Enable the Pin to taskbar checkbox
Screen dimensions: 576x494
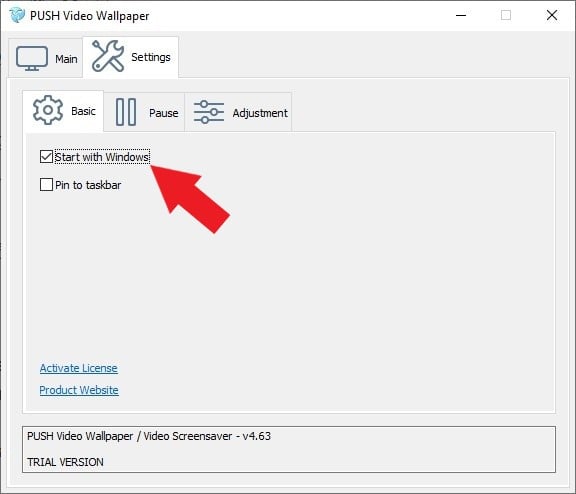point(46,184)
